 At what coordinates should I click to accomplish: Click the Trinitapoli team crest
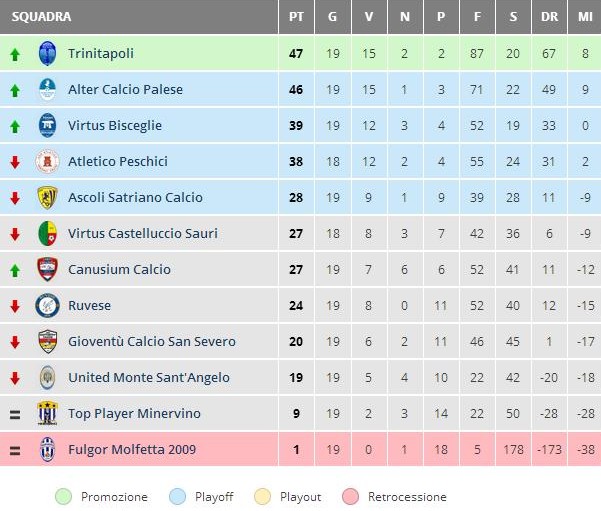point(48,53)
